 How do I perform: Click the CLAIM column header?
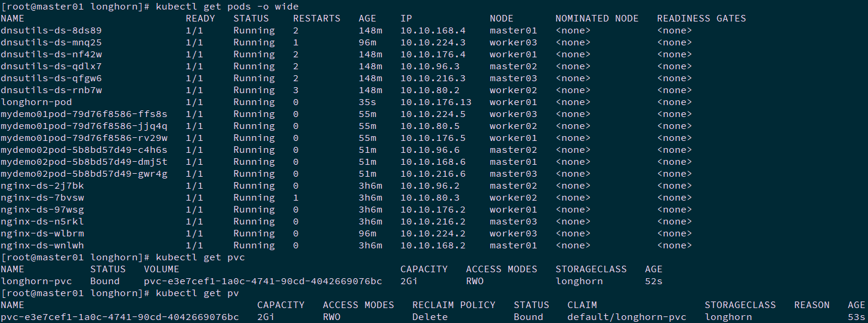click(x=582, y=305)
